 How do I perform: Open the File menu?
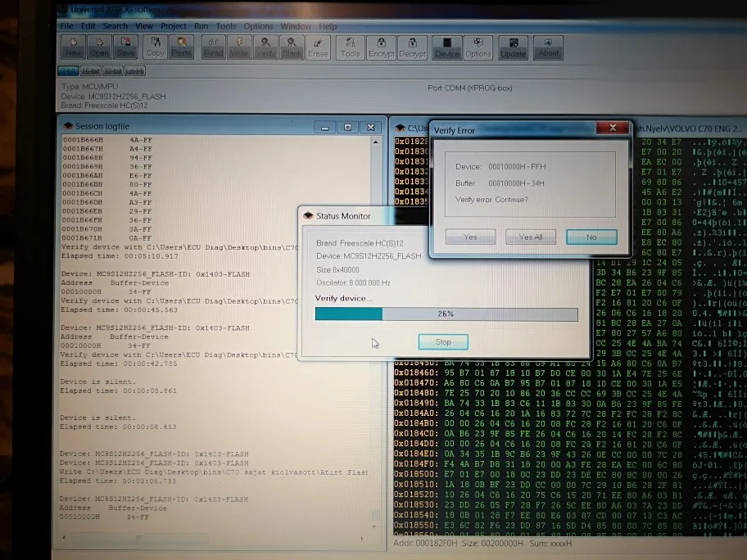67,25
